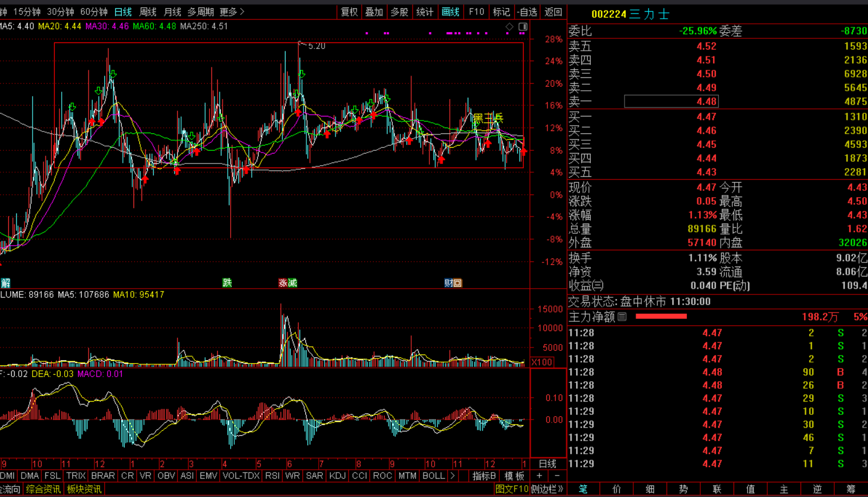This screenshot has width=868, height=497.
Task: Zoom out the chart with the − button
Action: 556,476
